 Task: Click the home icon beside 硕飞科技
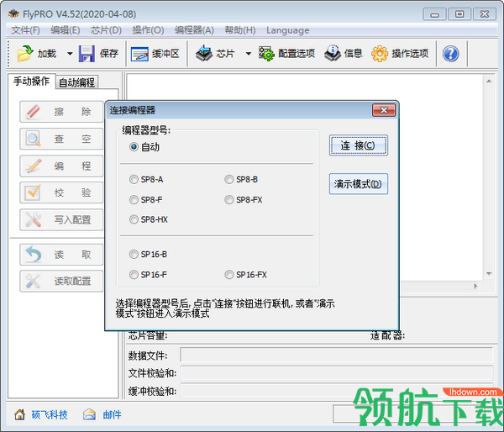[x=19, y=414]
